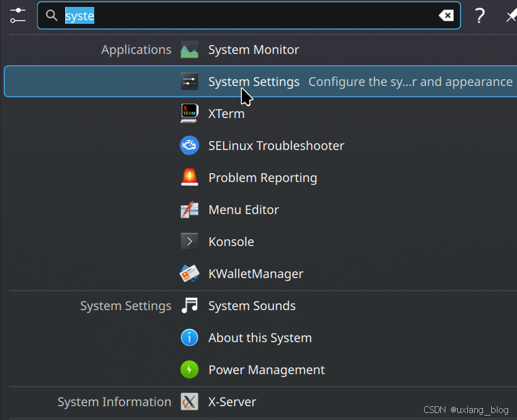The image size is (517, 420).
Task: Select About this System result
Action: click(260, 338)
